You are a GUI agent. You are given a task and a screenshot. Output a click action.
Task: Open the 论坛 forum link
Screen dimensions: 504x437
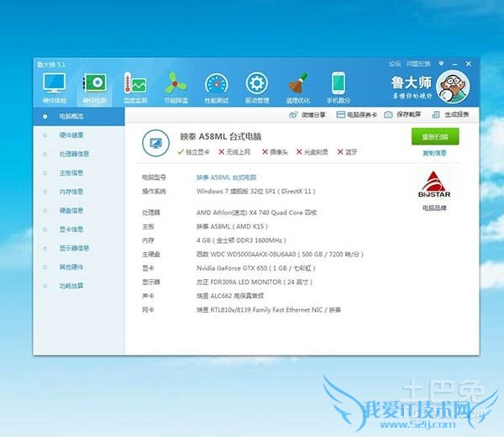pyautogui.click(x=395, y=64)
